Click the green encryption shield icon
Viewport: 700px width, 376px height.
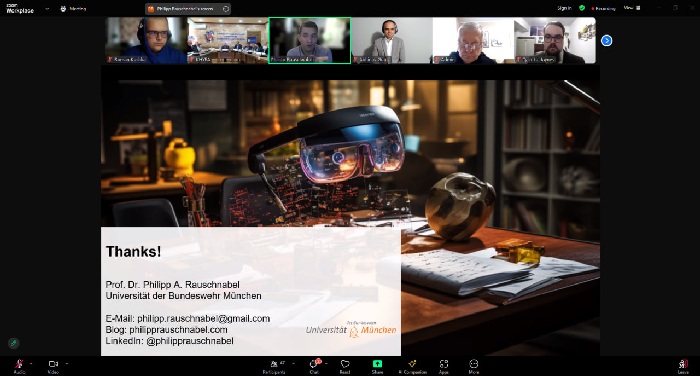click(582, 8)
